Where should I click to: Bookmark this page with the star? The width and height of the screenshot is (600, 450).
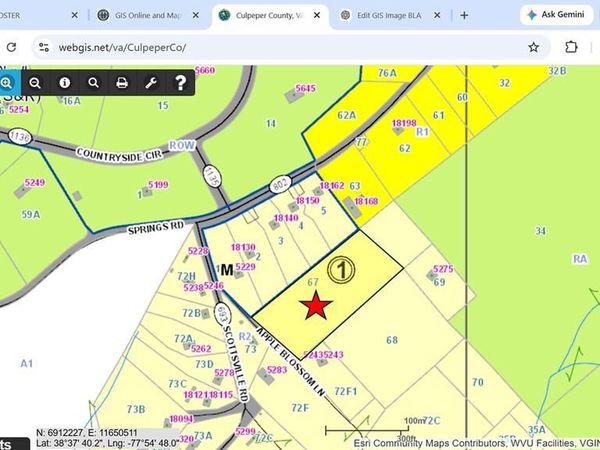pyautogui.click(x=533, y=47)
